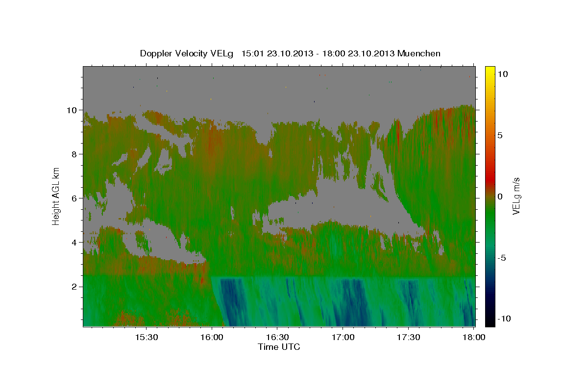Click the 'Time UTC' x-axis label
Viewport: 588px width, 392px height.
[x=279, y=347]
